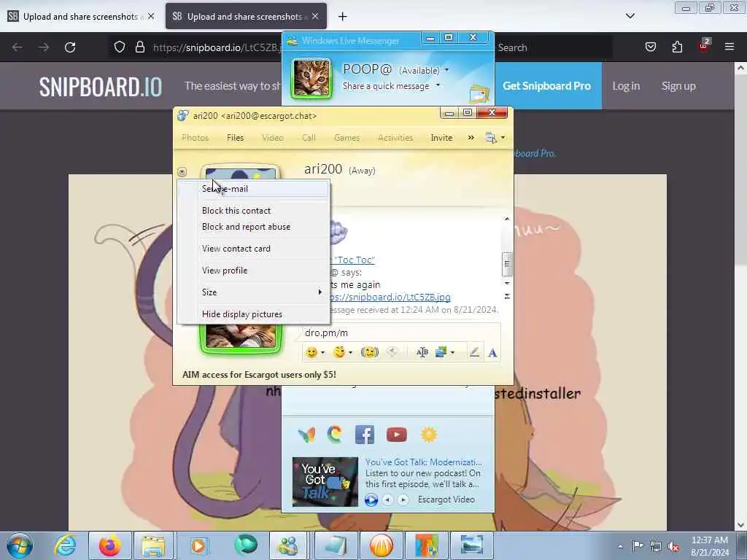Image resolution: width=747 pixels, height=560 pixels.
Task: Open the voice clip button
Action: [392, 352]
